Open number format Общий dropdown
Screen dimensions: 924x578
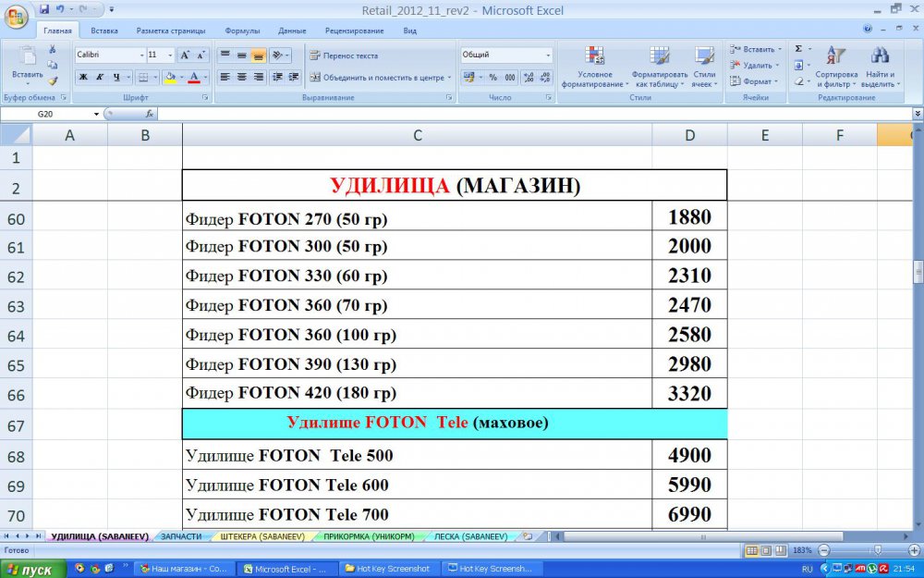point(548,55)
